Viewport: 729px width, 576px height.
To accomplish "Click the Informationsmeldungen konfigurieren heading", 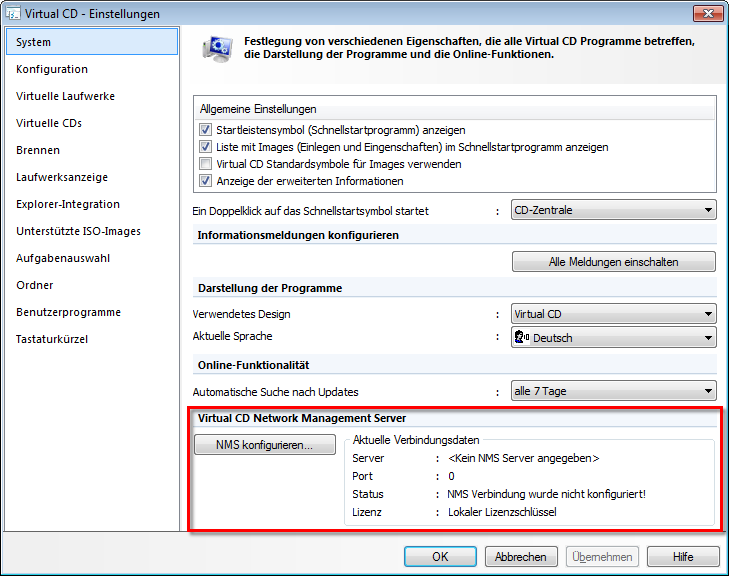I will point(298,235).
